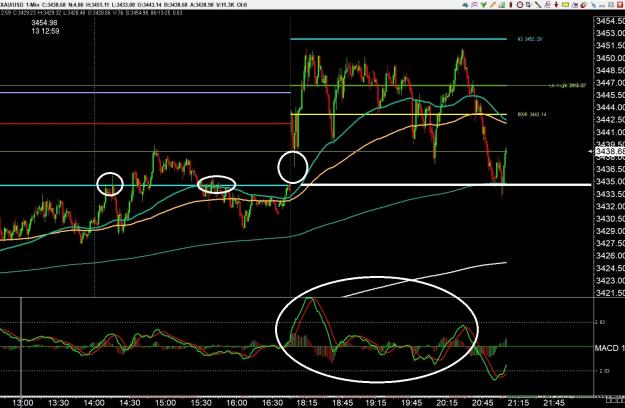Image resolution: width=625 pixels, height=408 pixels.
Task: Click the 15:00 time axis label
Action: click(165, 403)
